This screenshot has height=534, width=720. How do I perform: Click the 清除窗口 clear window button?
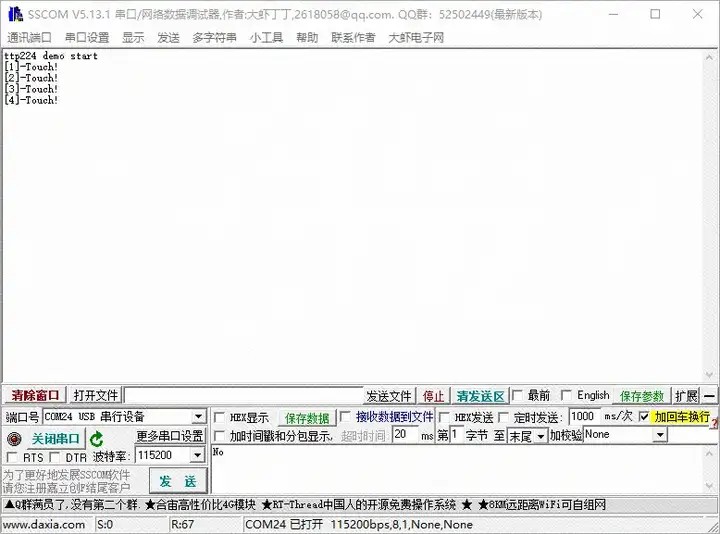35,396
